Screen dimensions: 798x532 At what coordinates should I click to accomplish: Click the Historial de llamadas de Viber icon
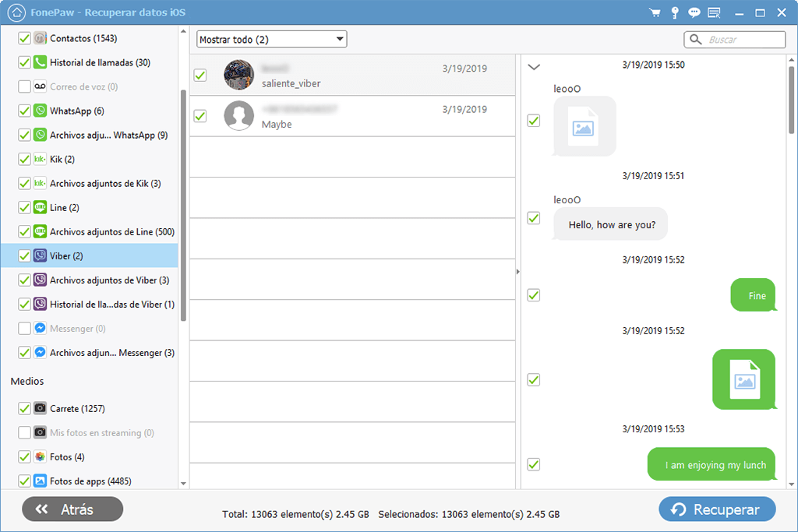coord(41,304)
